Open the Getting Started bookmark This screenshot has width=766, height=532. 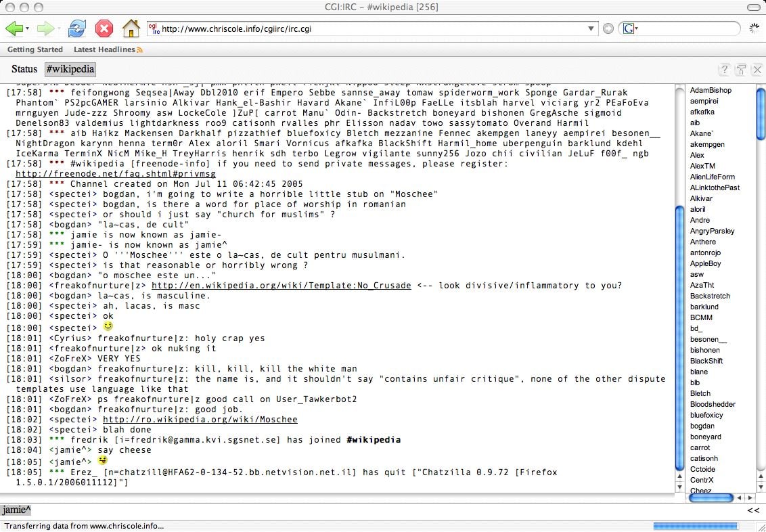35,49
